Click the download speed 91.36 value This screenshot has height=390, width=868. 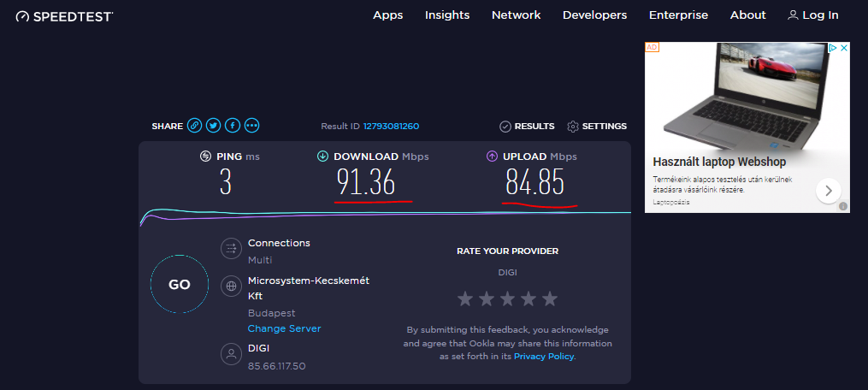pyautogui.click(x=367, y=181)
